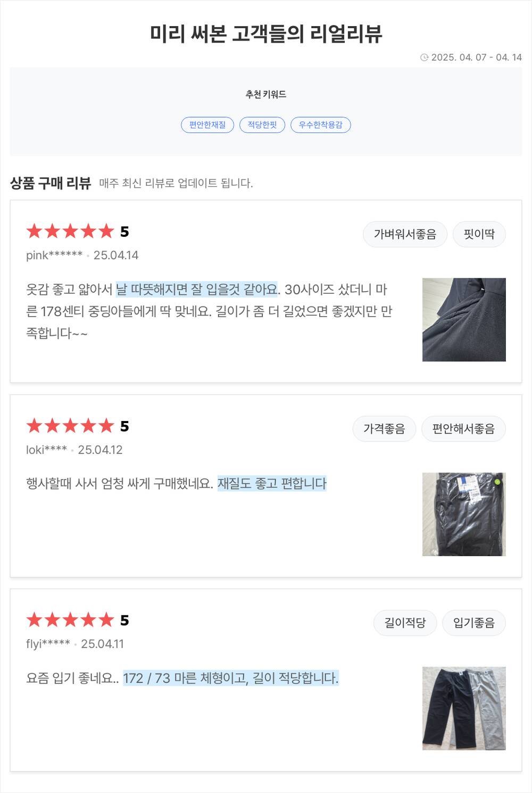The height and width of the screenshot is (793, 532).
Task: Click highlighted text 재질도 좋고 편합니다
Action: 272,483
